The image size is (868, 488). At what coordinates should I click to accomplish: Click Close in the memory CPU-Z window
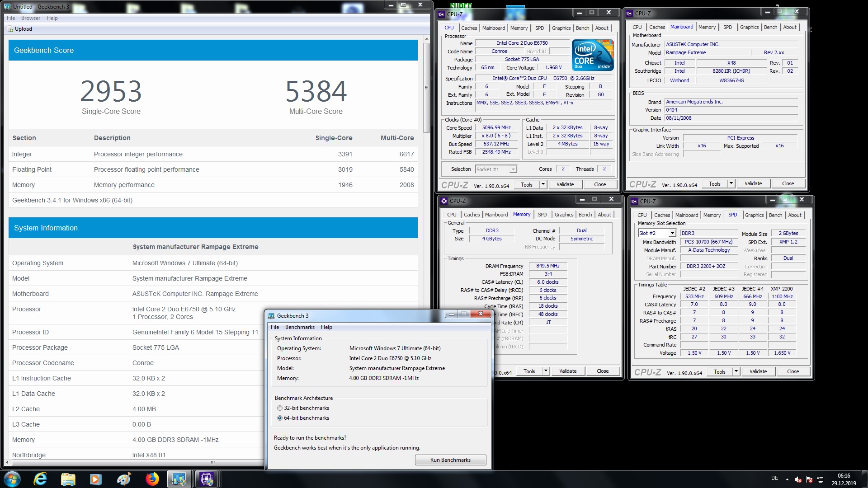[x=603, y=371]
